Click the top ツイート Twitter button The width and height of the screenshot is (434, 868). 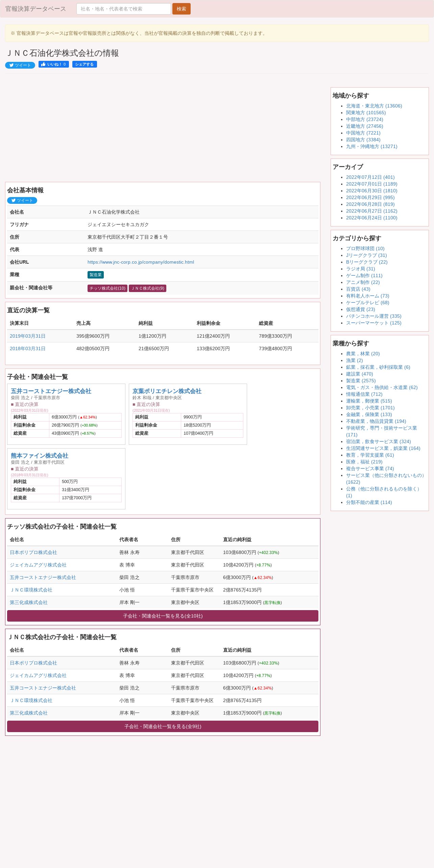20,65
